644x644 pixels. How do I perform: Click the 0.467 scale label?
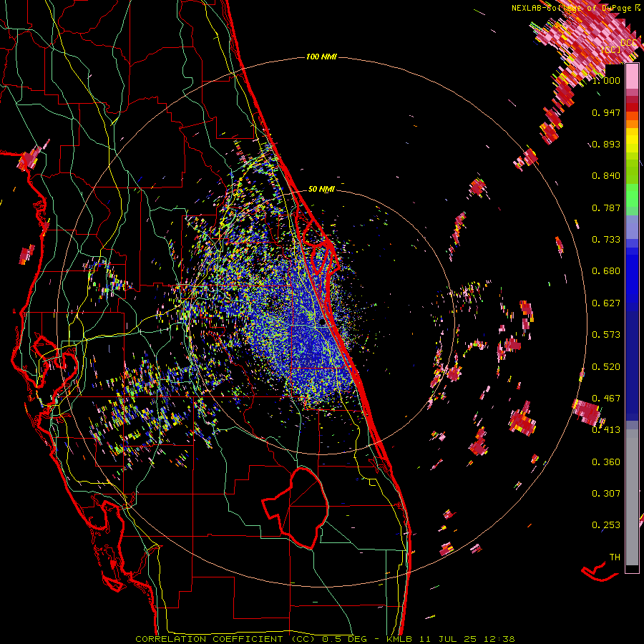coord(606,399)
